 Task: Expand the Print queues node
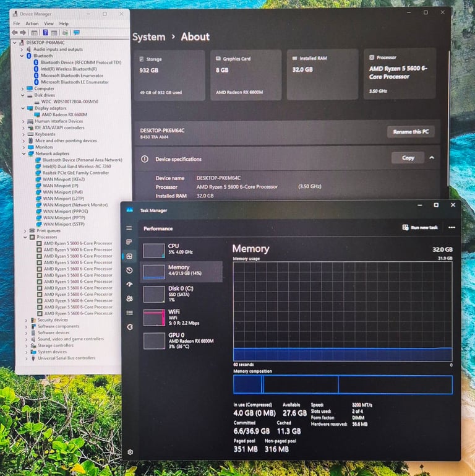click(25, 231)
